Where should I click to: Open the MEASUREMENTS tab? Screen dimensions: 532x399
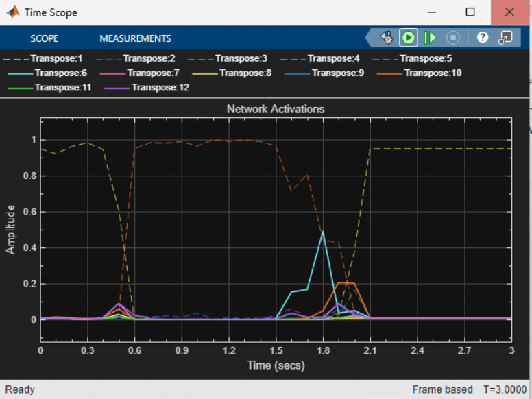[x=135, y=38]
